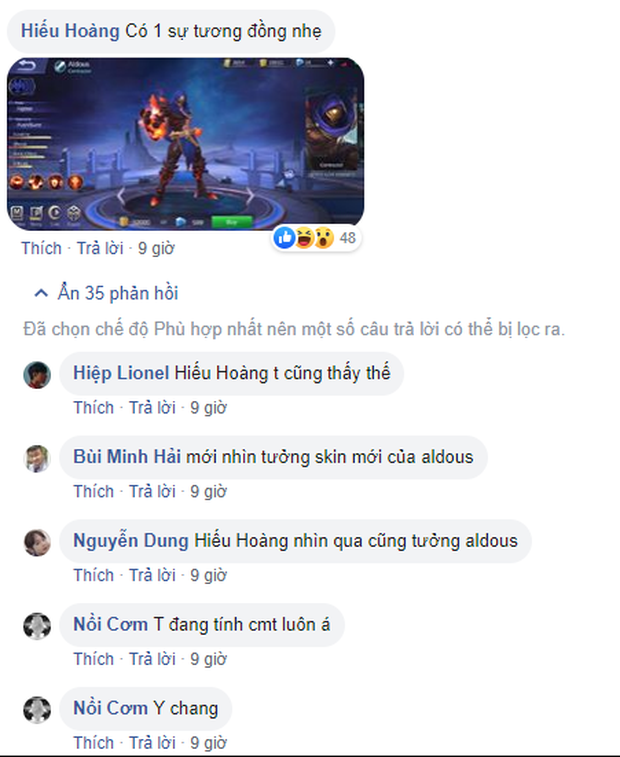Open Nguyễn Dung's profile avatar

pos(37,542)
